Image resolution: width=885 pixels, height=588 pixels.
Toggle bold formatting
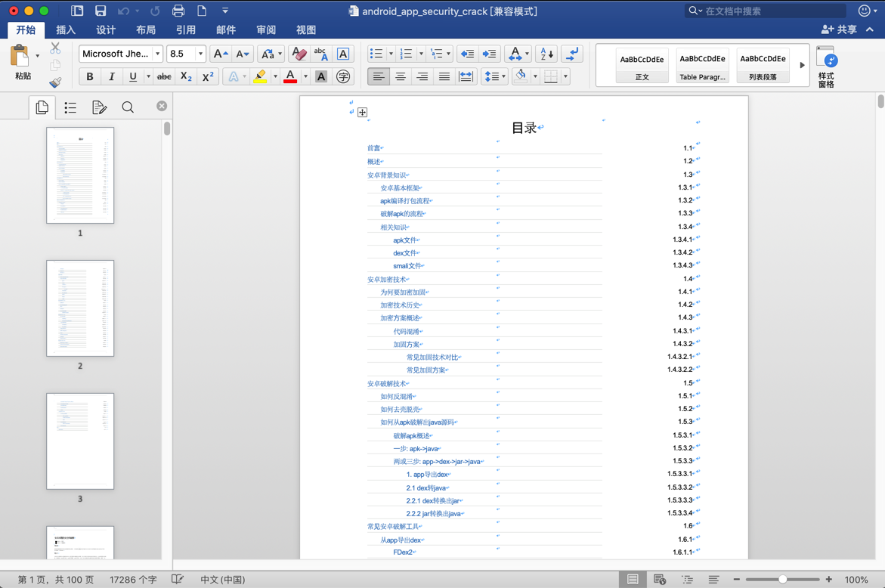90,76
